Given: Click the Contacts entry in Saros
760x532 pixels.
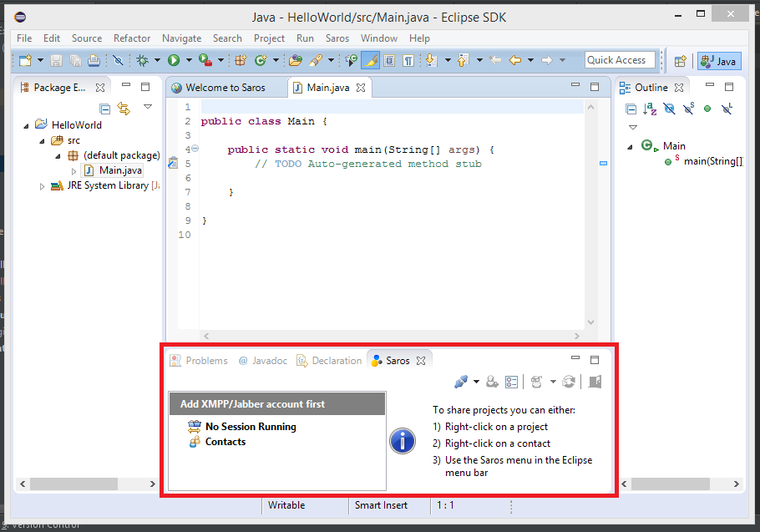Looking at the screenshot, I should coord(225,442).
